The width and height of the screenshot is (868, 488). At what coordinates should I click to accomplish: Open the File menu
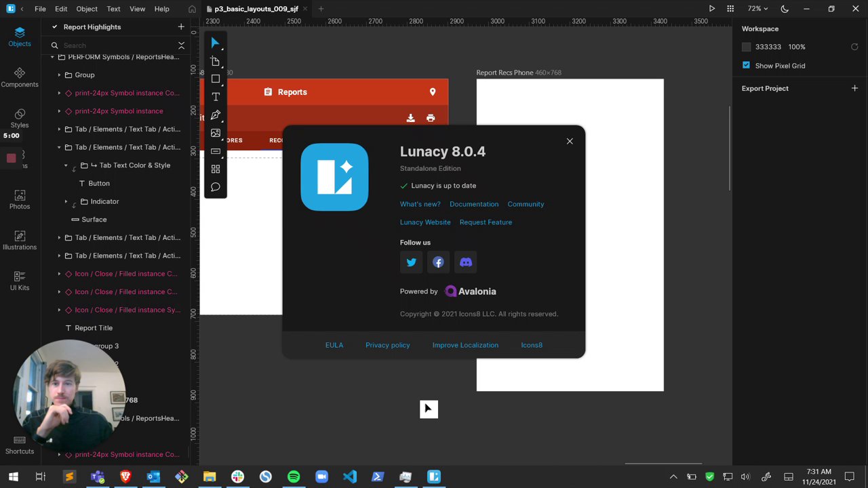tap(40, 9)
